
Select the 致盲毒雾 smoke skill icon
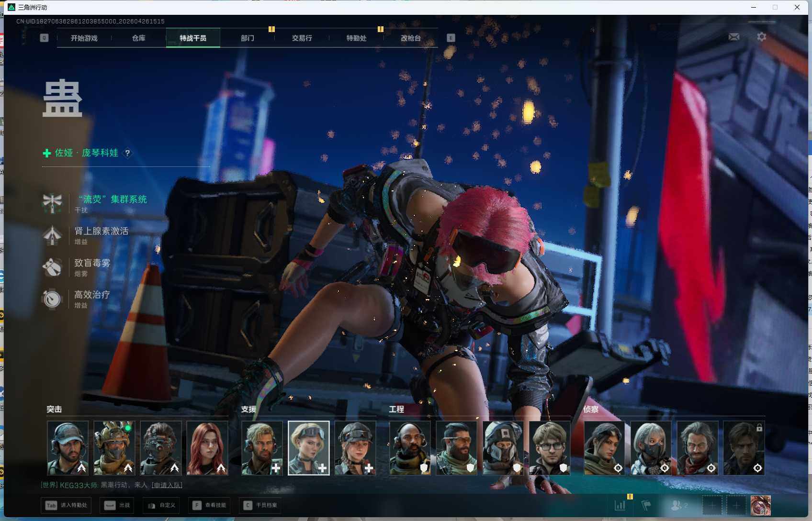click(52, 267)
